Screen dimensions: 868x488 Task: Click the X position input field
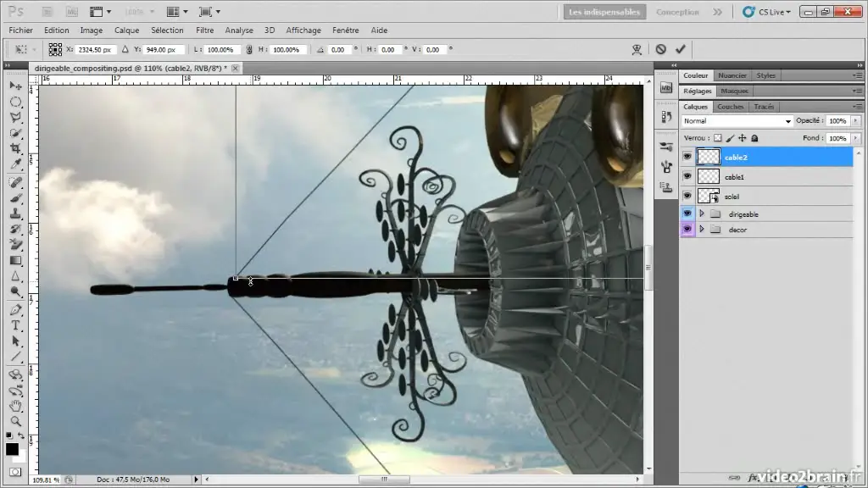[x=95, y=50]
